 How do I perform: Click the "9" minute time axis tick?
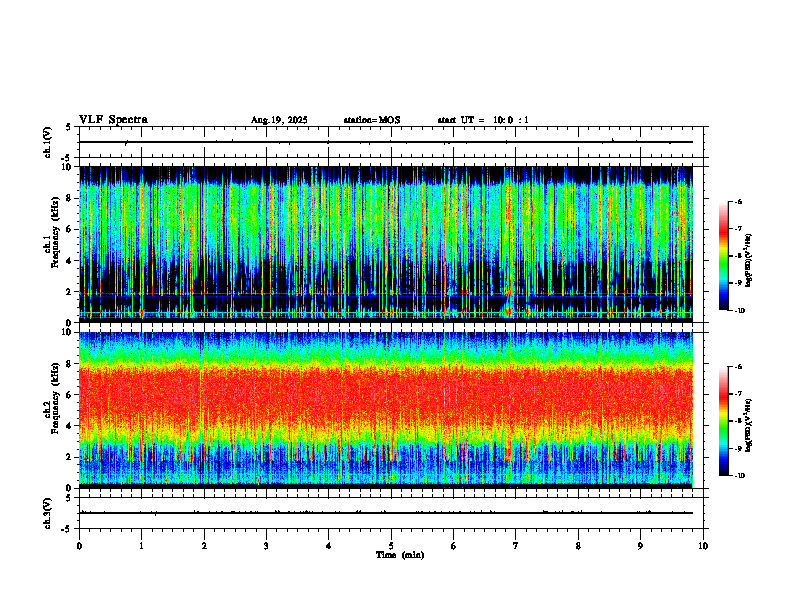click(640, 546)
